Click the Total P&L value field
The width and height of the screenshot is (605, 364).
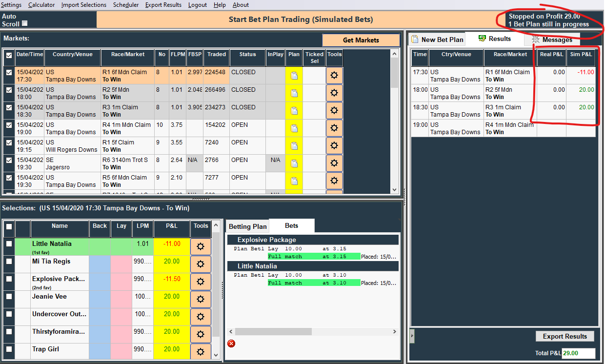(x=578, y=353)
